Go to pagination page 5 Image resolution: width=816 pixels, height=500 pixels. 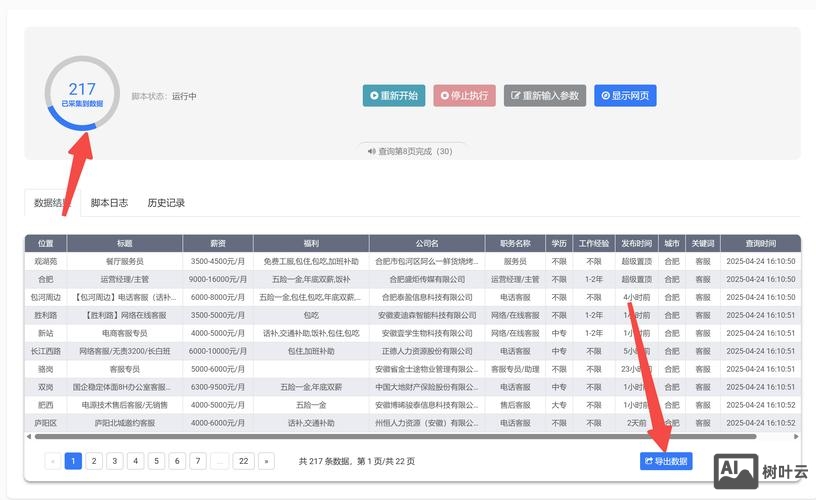coord(156,461)
